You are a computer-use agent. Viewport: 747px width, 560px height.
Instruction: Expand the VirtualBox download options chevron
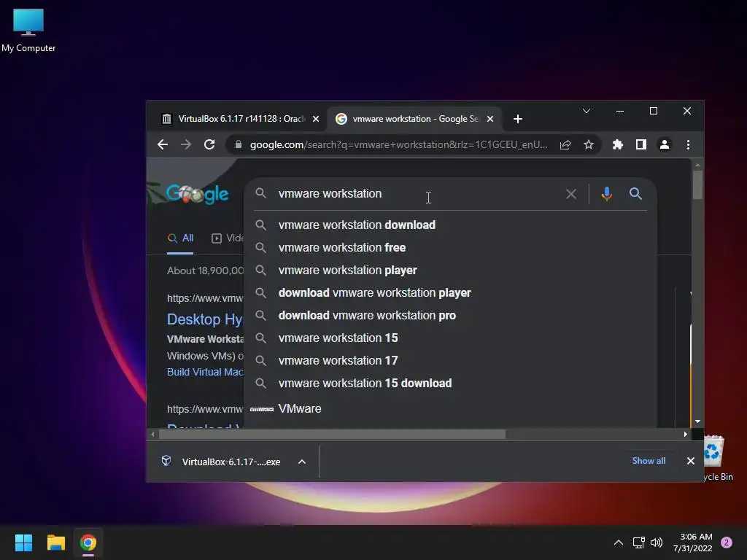pyautogui.click(x=302, y=462)
